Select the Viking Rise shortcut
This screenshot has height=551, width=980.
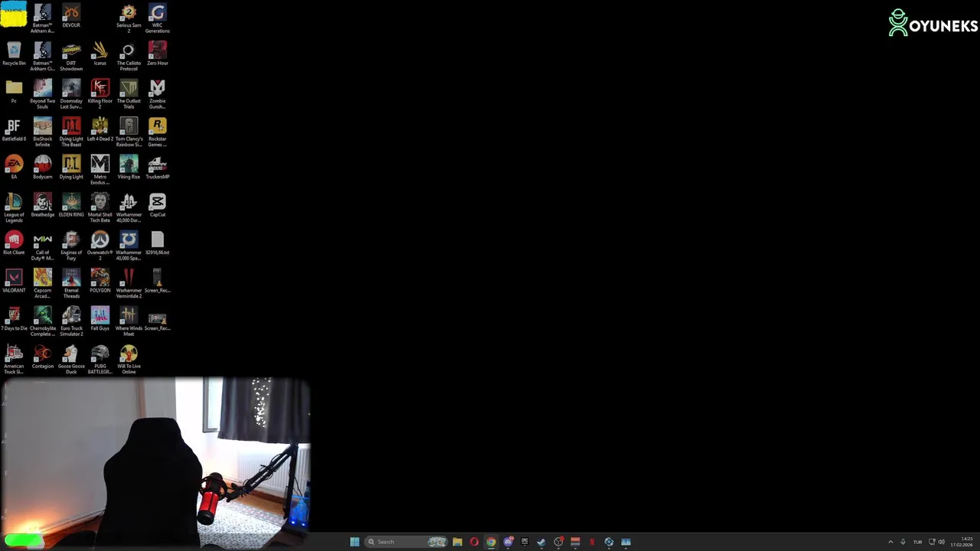click(x=129, y=167)
